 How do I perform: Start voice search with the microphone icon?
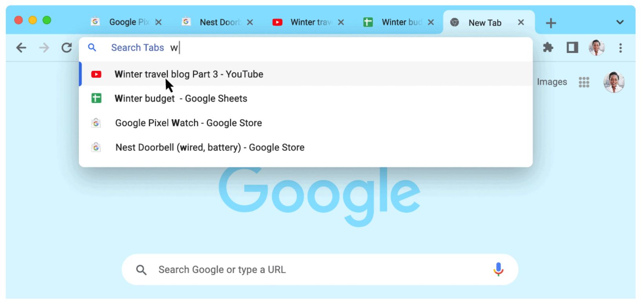498,269
